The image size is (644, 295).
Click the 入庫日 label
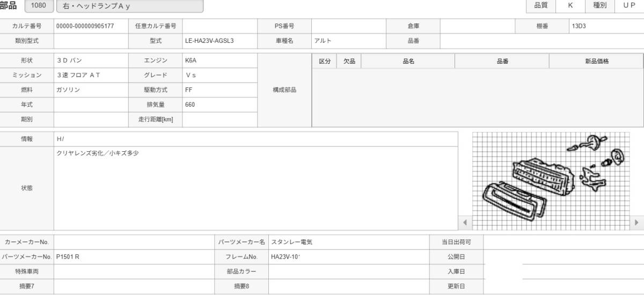tap(456, 271)
